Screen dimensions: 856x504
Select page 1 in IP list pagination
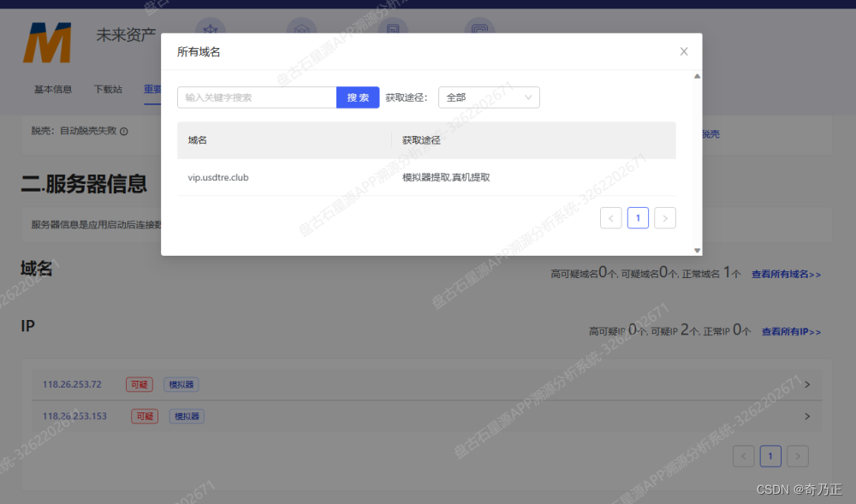770,456
